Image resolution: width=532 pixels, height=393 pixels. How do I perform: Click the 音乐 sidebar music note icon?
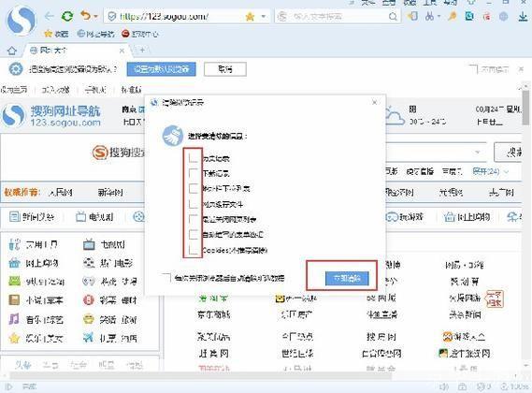pos(14,319)
